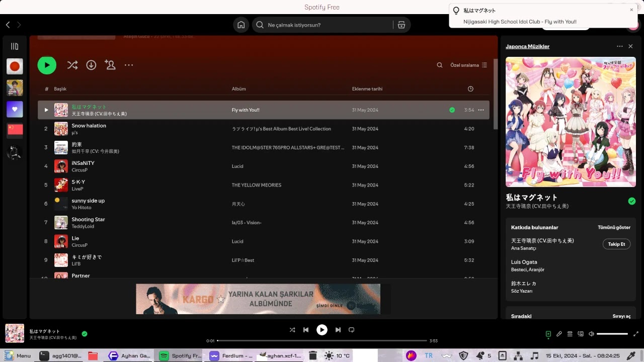The image size is (644, 362).
Task: Play the 私はマグネット row play icon
Action: (x=46, y=110)
